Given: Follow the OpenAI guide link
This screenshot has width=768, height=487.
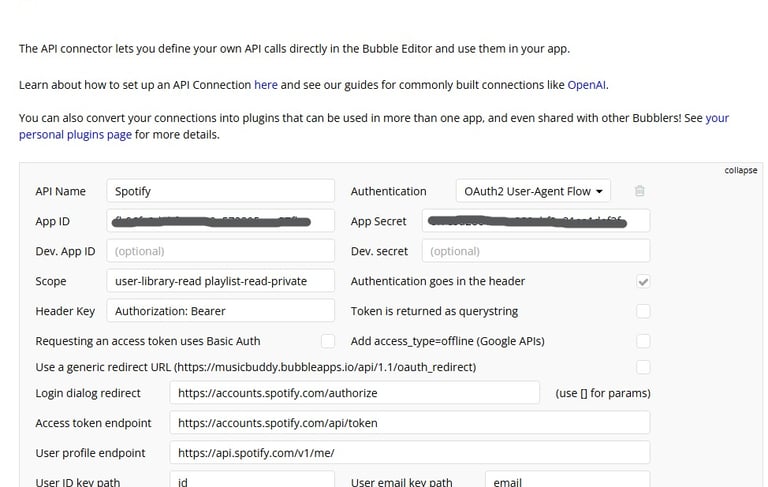Looking at the screenshot, I should coord(586,85).
